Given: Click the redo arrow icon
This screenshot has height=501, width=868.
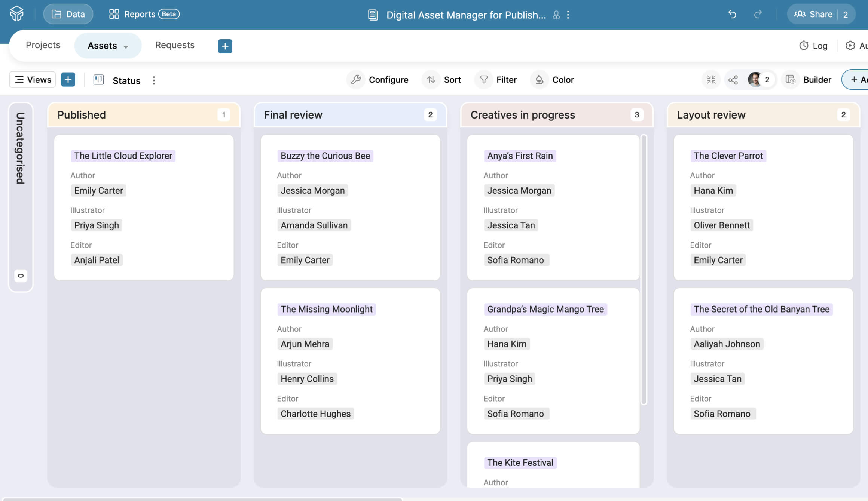Looking at the screenshot, I should pyautogui.click(x=758, y=14).
